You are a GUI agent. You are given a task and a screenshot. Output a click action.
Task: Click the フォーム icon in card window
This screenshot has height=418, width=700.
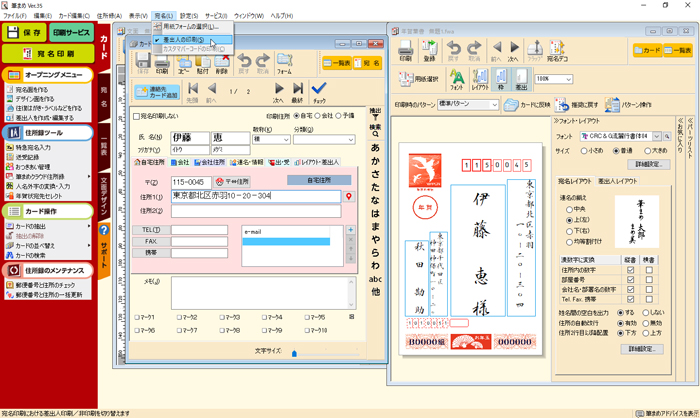[283, 64]
